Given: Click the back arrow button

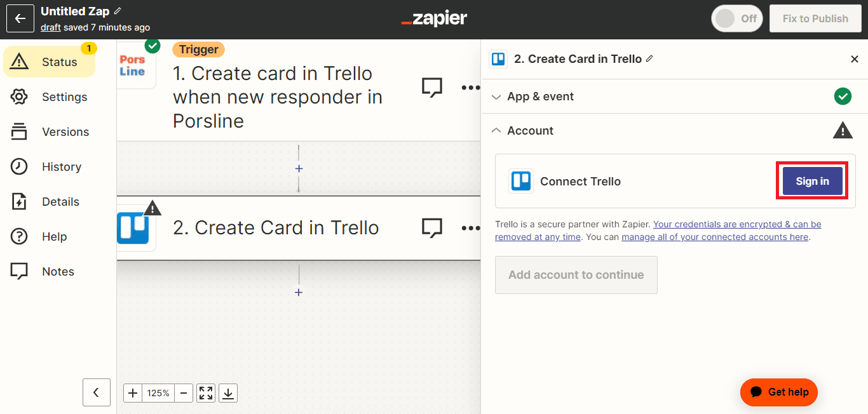Looking at the screenshot, I should click(x=20, y=18).
